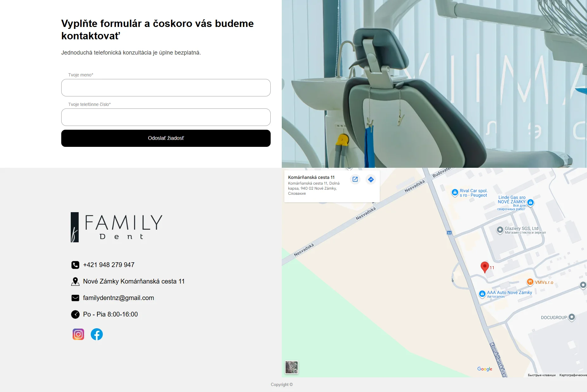Click the VMVs.r.o restaurant marker

tap(530, 282)
